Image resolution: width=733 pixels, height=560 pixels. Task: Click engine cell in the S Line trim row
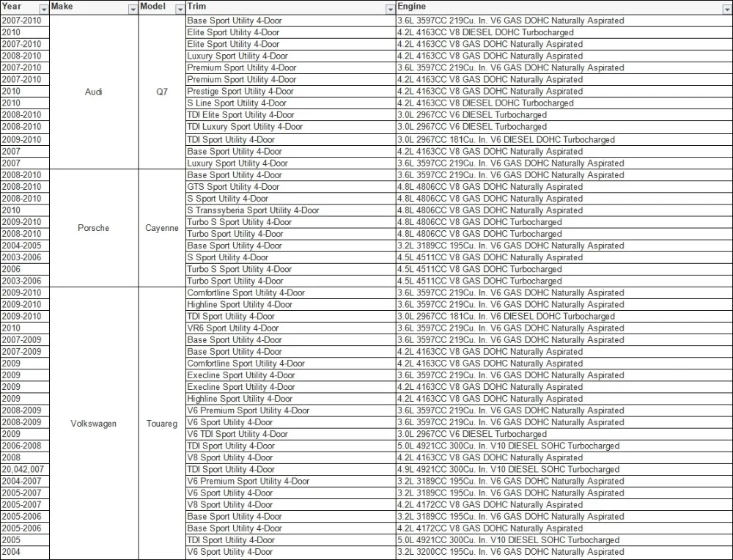564,103
